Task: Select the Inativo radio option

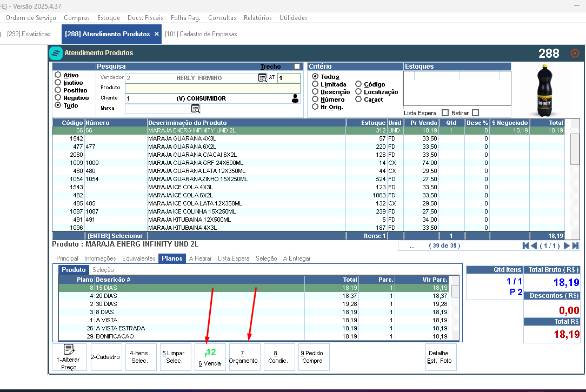Action: [58, 83]
